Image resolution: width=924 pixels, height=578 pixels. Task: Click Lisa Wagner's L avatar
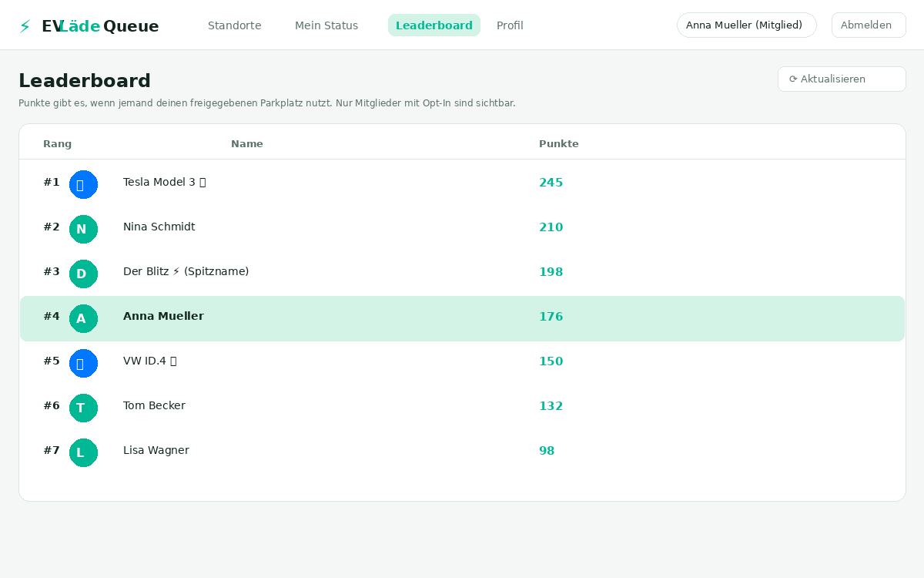(83, 452)
